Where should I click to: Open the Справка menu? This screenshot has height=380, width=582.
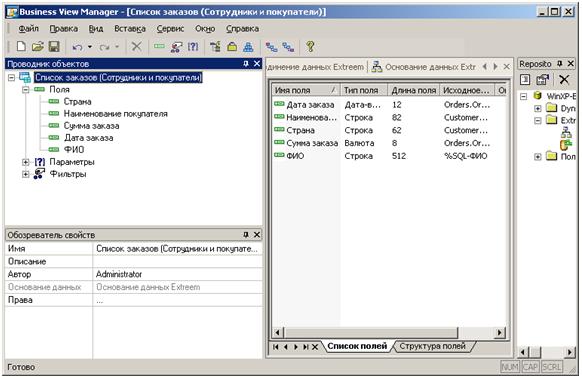click(x=242, y=29)
